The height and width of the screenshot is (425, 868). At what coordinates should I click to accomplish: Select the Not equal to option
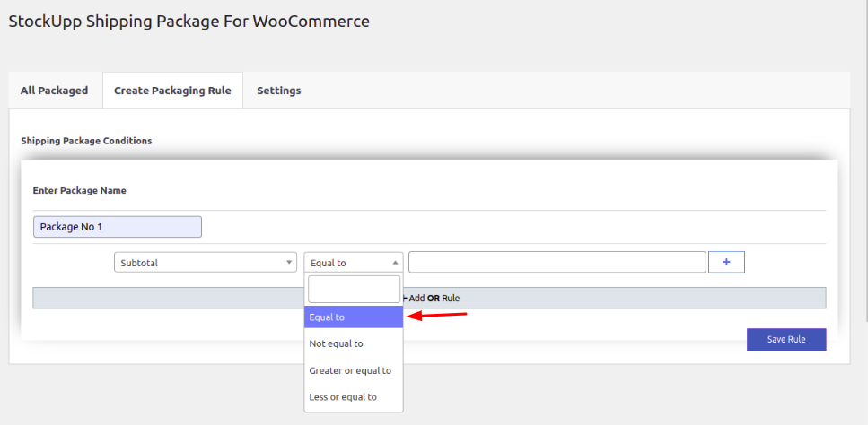click(x=353, y=343)
